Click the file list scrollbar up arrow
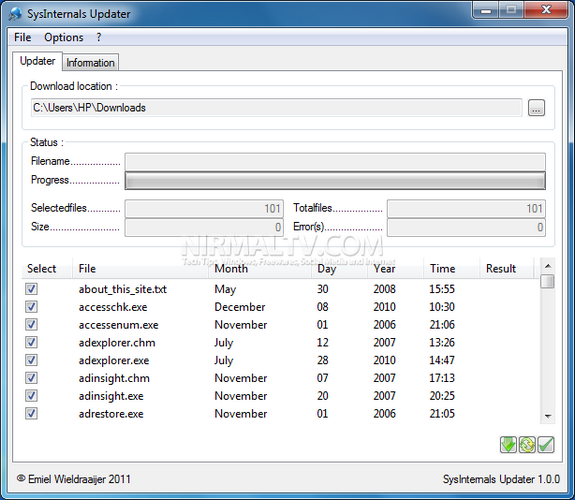Image resolution: width=575 pixels, height=500 pixels. point(548,266)
